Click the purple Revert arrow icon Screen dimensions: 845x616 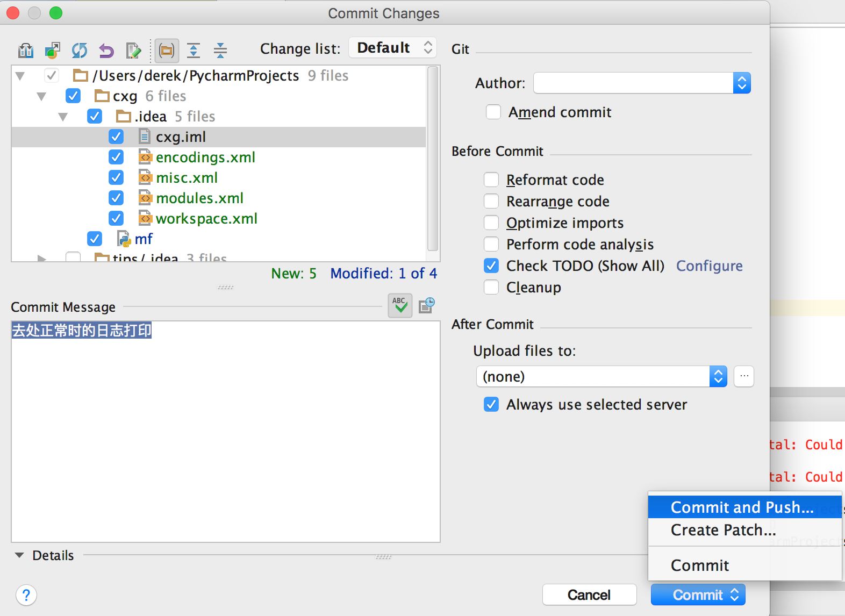(x=106, y=51)
